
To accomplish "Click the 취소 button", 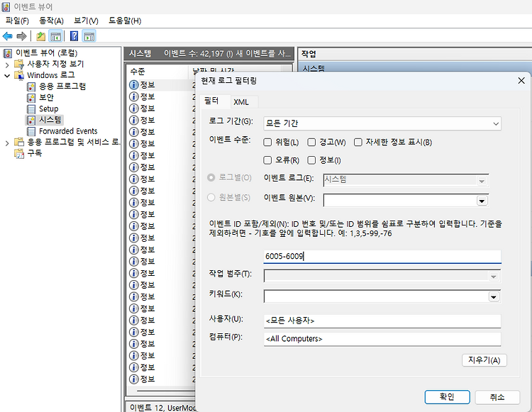I will [x=497, y=397].
